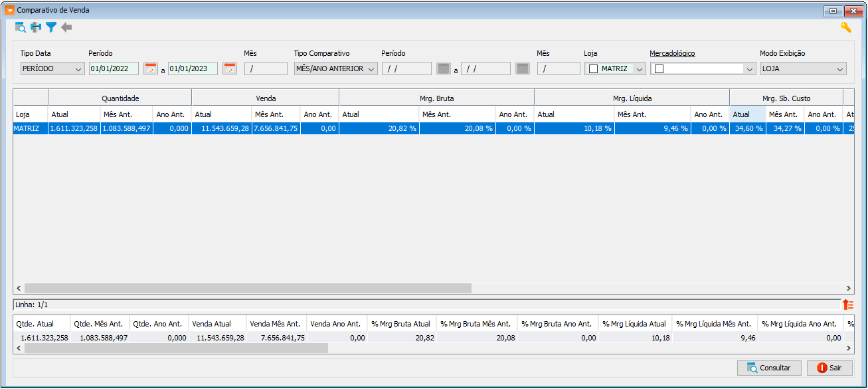868x389 pixels.
Task: Click the start date field 01/01/2022
Action: click(x=114, y=68)
